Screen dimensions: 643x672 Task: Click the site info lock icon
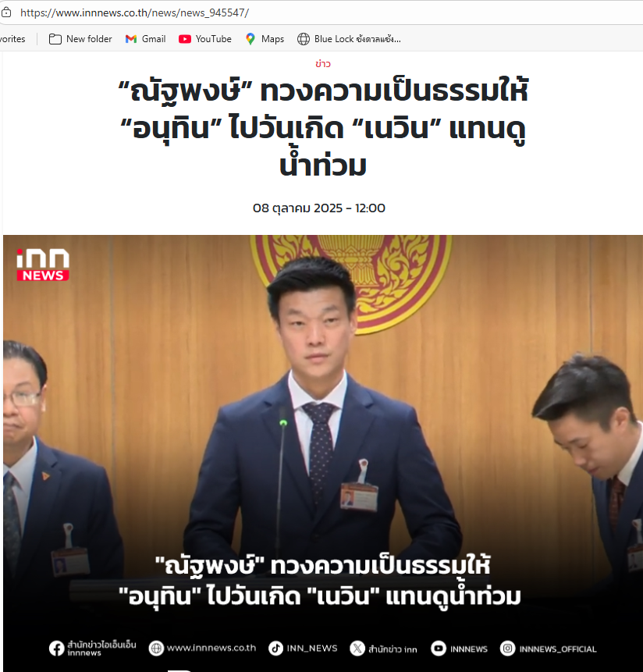point(6,12)
